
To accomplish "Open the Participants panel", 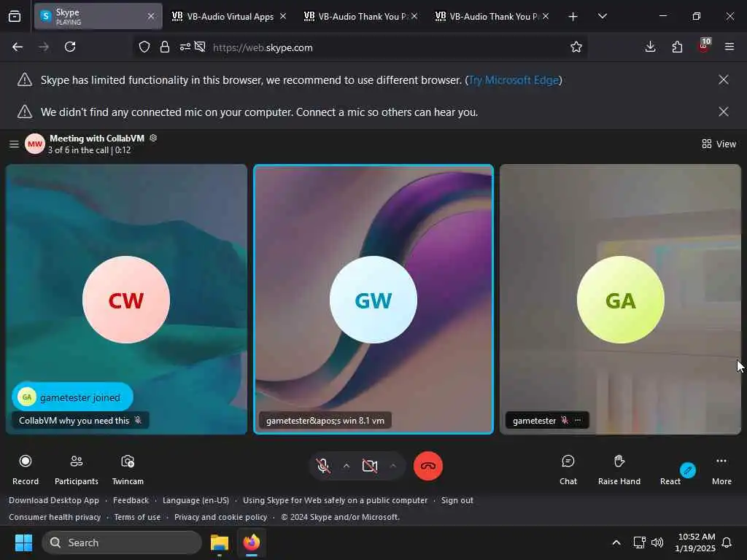I will pos(76,470).
